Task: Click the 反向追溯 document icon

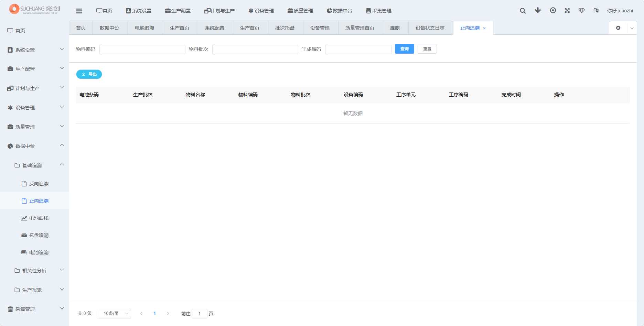Action: [x=24, y=184]
